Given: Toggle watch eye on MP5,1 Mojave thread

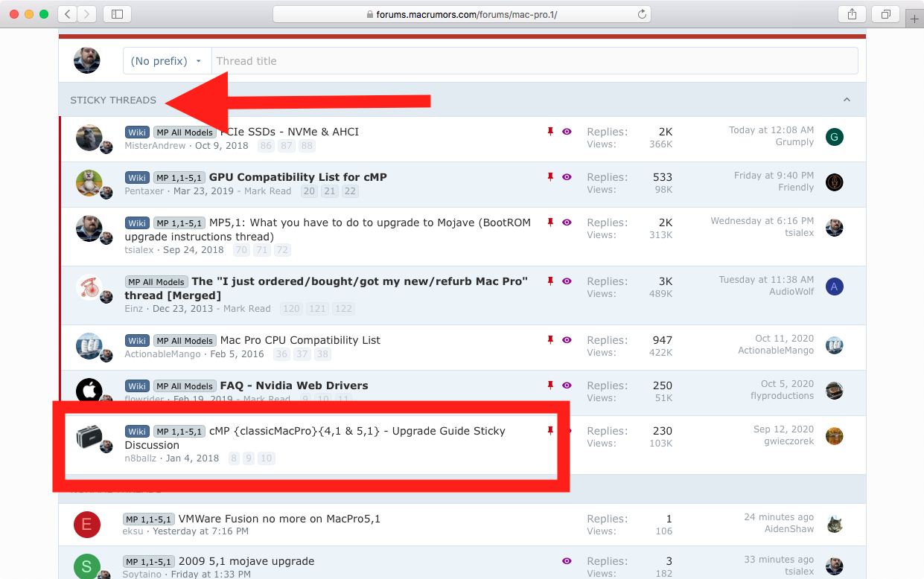Looking at the screenshot, I should (x=567, y=223).
